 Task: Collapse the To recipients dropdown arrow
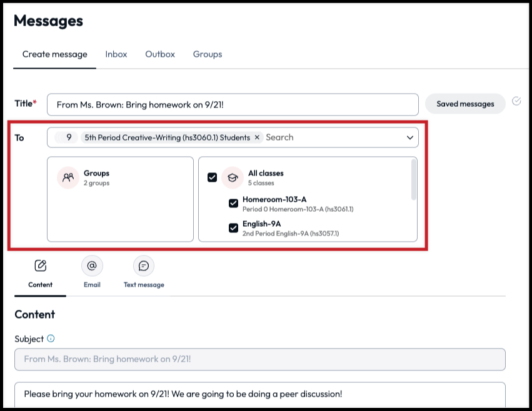(410, 137)
